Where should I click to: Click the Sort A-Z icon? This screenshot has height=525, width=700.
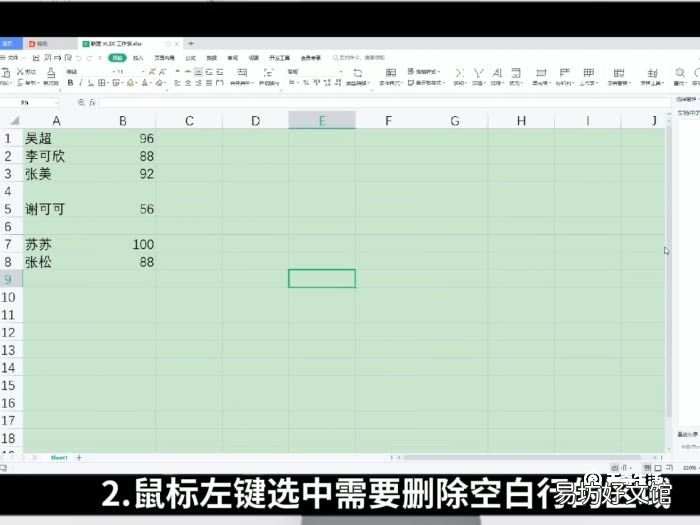497,73
